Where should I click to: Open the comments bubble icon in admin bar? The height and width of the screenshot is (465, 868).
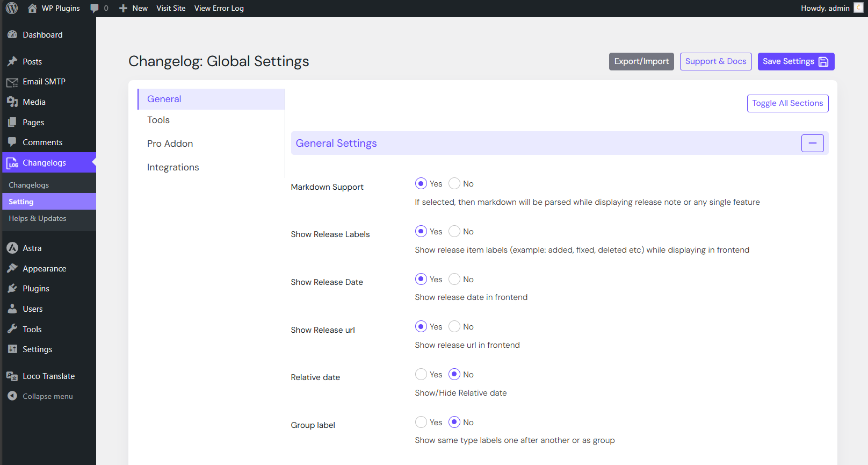(x=95, y=8)
